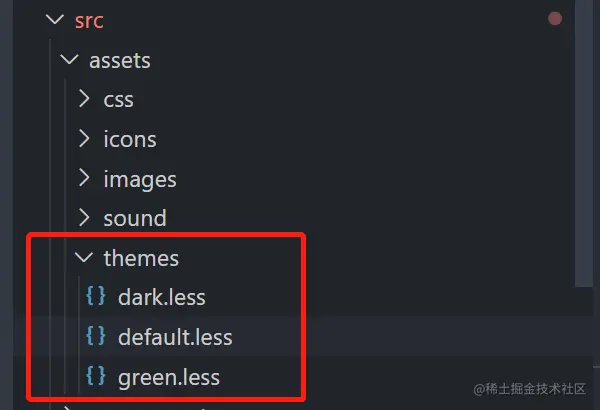600x410 pixels.
Task: Collapse the assets folder chevron
Action: point(69,59)
